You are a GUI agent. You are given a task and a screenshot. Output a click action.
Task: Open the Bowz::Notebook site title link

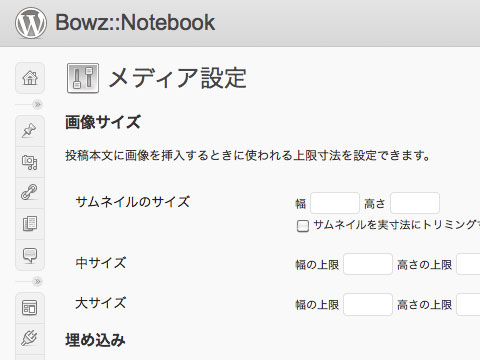pyautogui.click(x=135, y=23)
